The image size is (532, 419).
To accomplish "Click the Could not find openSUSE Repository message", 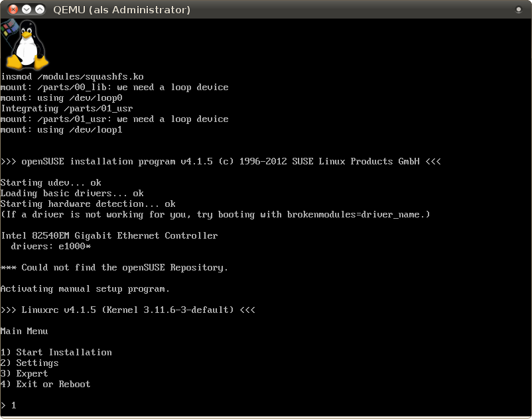I will tap(115, 267).
